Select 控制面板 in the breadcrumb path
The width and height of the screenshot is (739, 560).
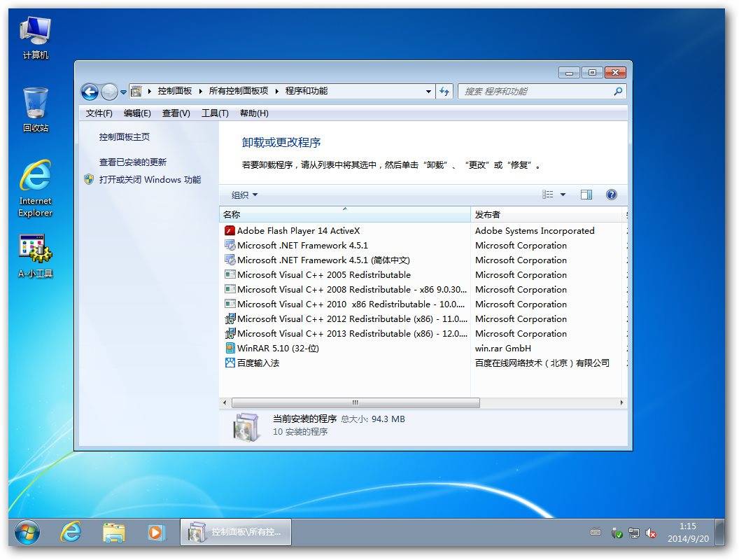click(x=174, y=91)
